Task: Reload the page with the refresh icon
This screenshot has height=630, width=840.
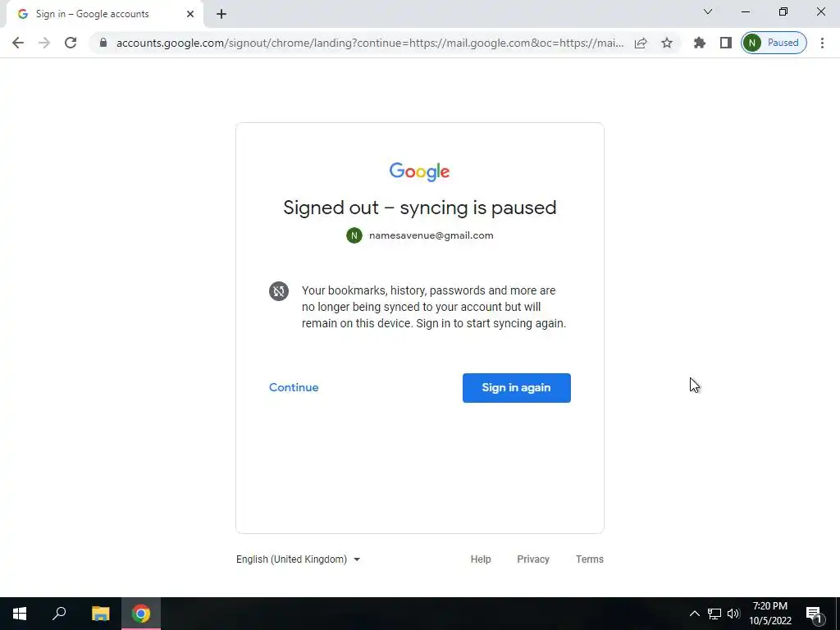Action: tap(71, 43)
